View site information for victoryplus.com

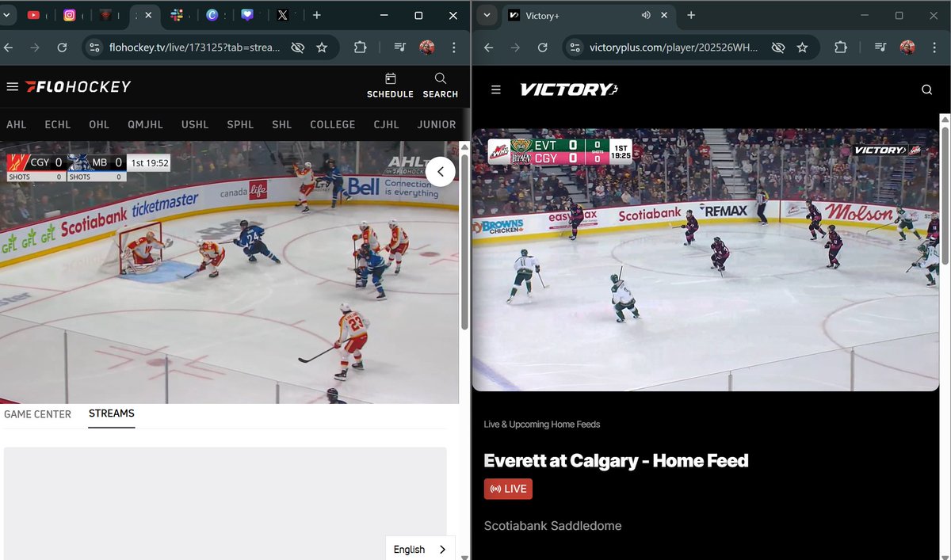point(576,48)
